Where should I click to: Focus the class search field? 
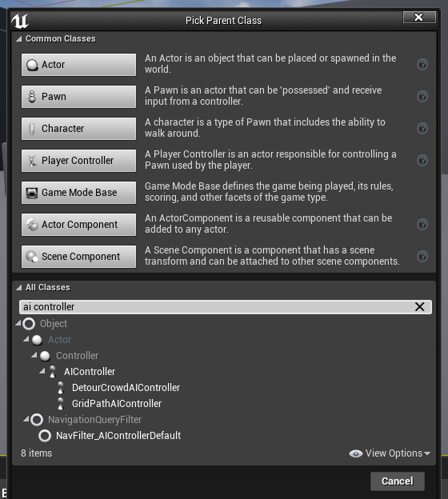pyautogui.click(x=217, y=307)
